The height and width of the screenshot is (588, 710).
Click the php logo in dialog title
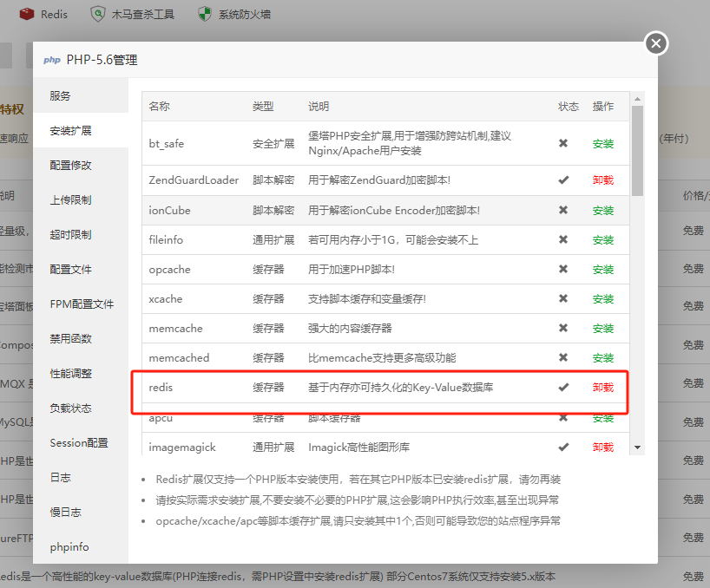click(52, 60)
